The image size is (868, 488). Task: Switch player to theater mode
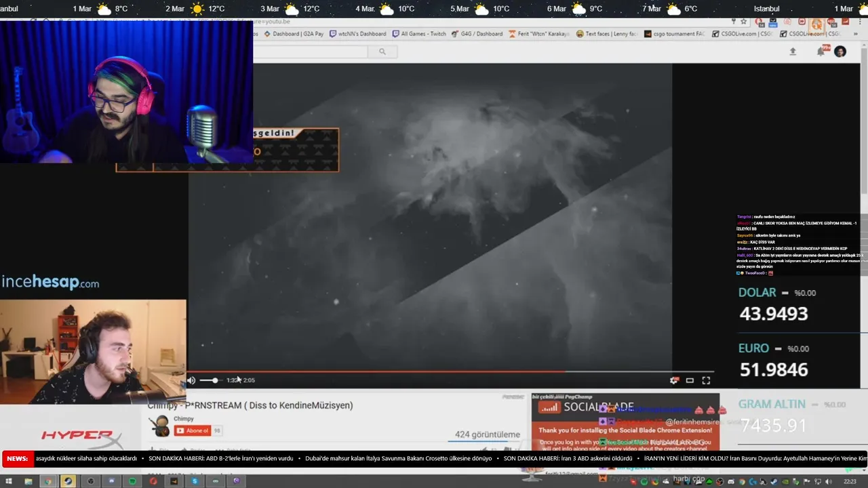(690, 380)
